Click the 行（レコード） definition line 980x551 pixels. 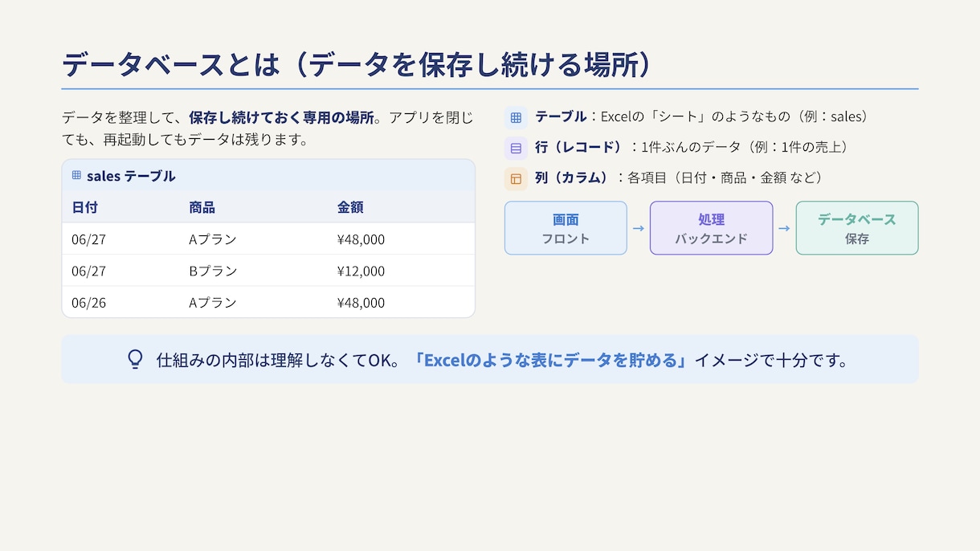[x=692, y=148]
